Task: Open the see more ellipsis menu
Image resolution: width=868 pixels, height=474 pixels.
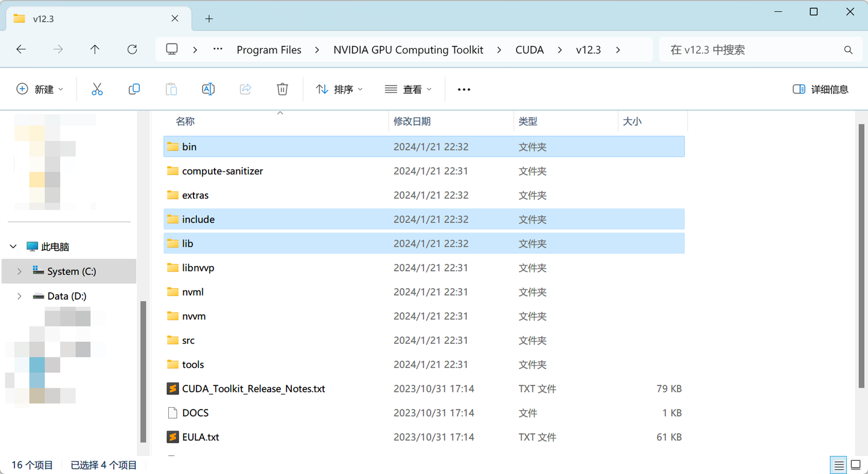Action: [x=464, y=89]
